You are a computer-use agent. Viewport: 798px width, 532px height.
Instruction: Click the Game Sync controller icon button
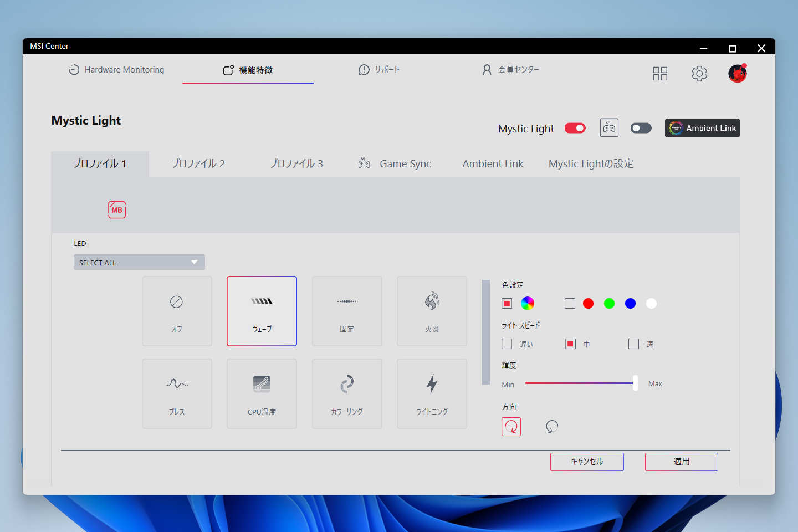[x=609, y=128]
